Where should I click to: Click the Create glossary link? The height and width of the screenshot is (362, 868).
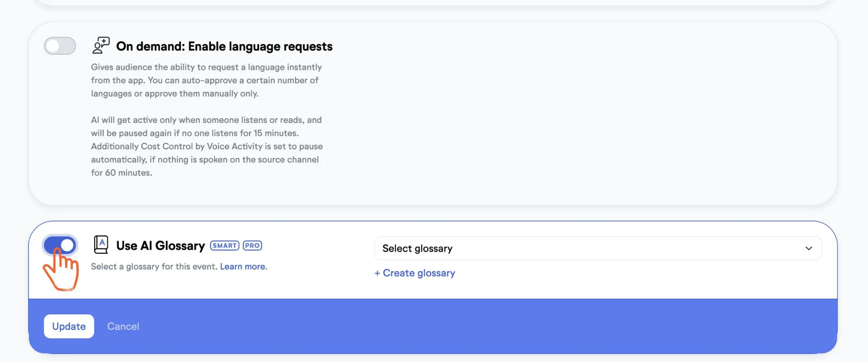(415, 273)
